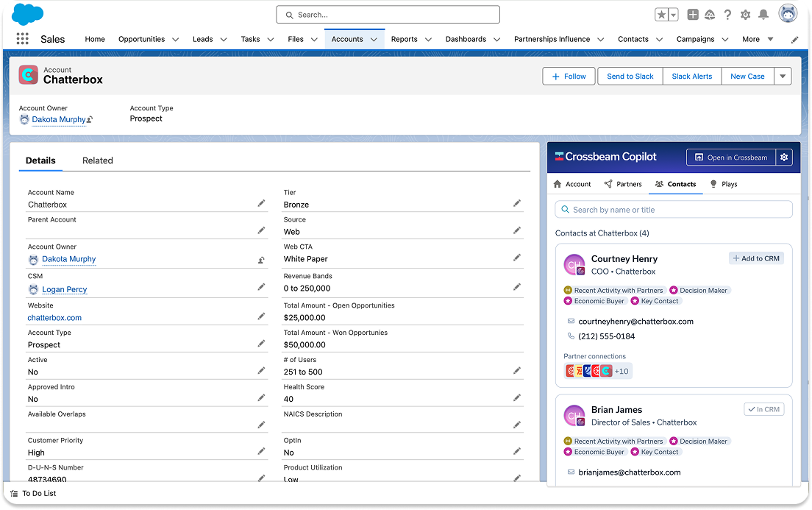
Task: Add Courtney Henry to CRM
Action: [x=756, y=258]
